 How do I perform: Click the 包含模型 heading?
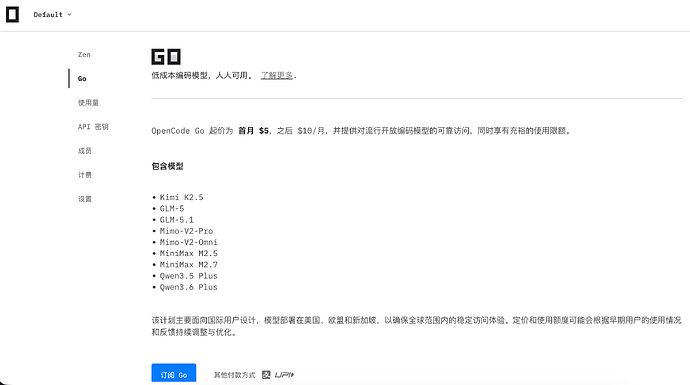[167, 166]
